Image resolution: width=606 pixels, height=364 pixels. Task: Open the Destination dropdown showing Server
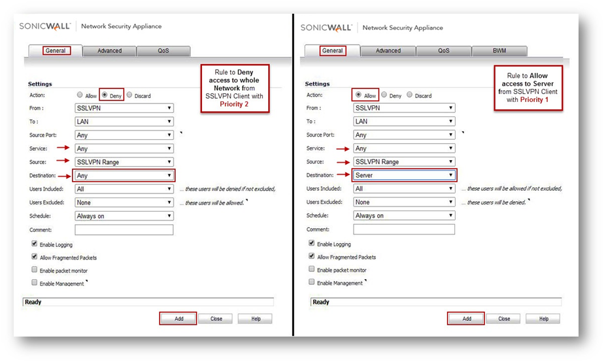[403, 175]
